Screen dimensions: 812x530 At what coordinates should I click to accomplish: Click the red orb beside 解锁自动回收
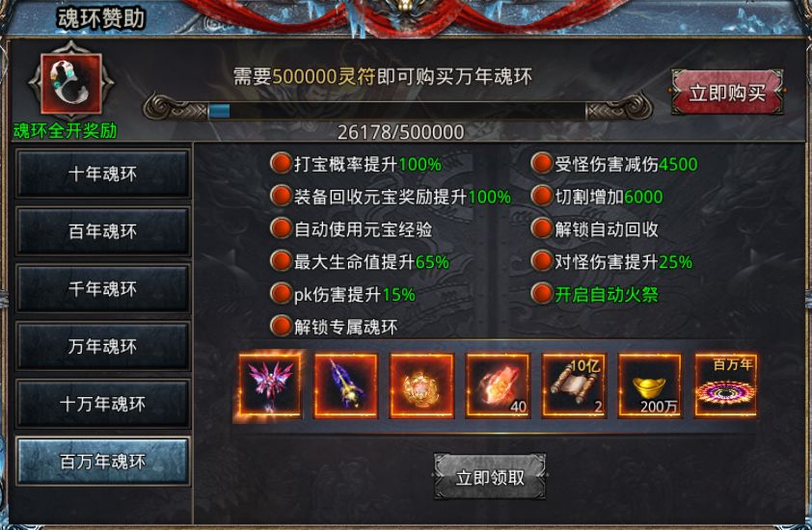[542, 228]
